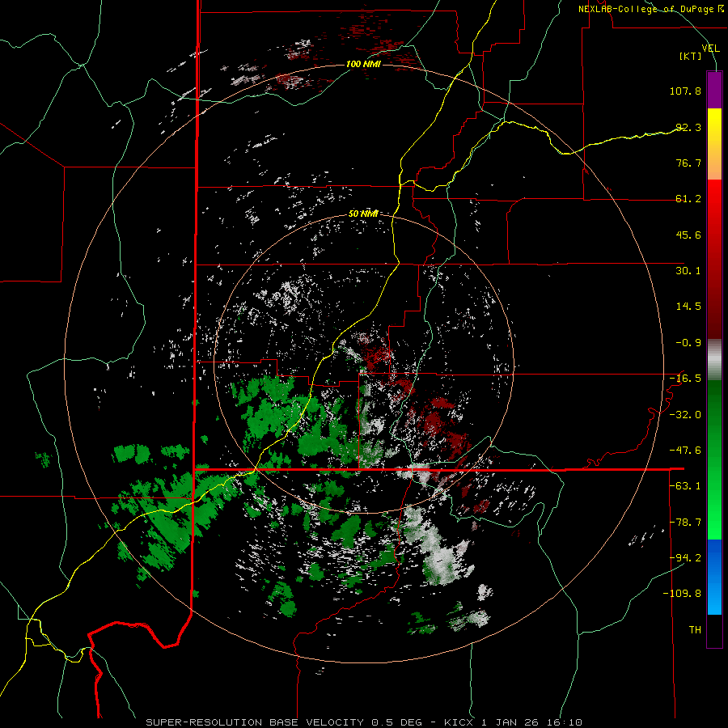
Task: Click the 61.2 legend value
Action: pos(688,199)
